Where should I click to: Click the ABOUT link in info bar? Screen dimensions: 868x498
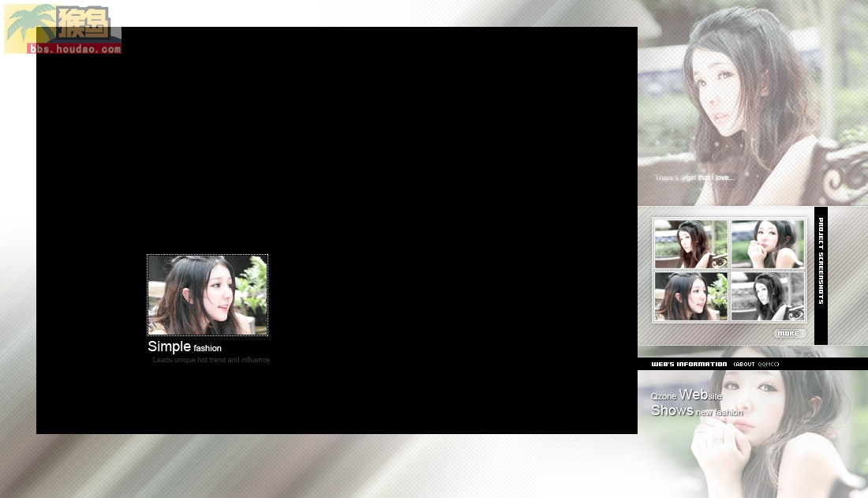[745, 365]
